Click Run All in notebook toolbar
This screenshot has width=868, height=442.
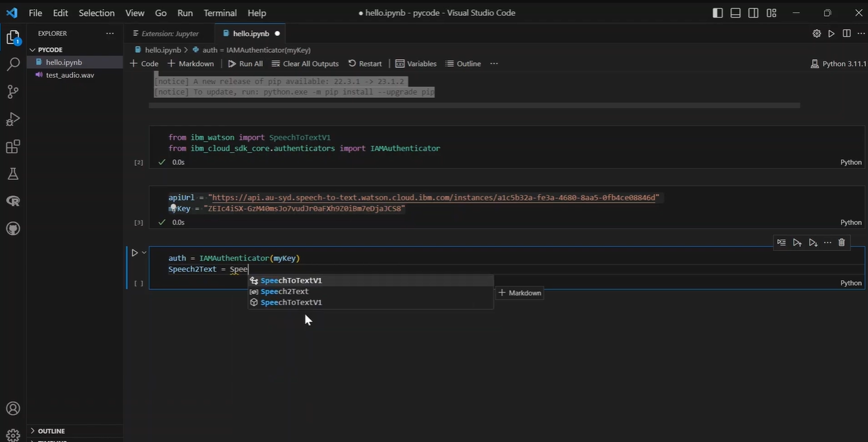point(245,63)
